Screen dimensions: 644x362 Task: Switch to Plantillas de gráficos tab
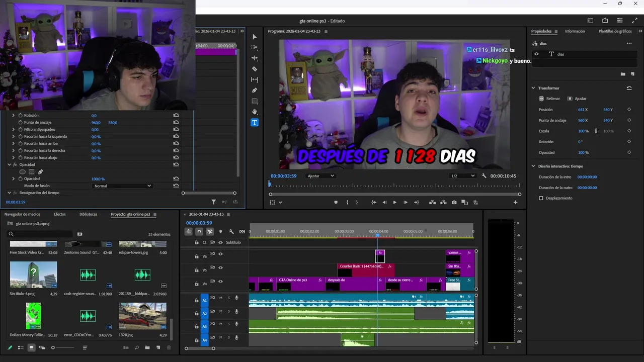click(615, 31)
